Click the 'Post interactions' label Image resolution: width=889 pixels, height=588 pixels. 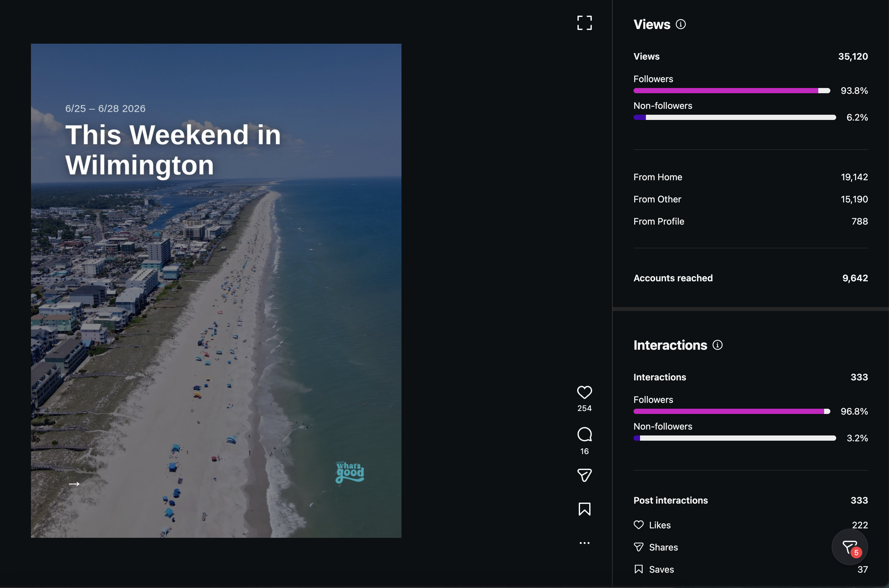tap(670, 500)
